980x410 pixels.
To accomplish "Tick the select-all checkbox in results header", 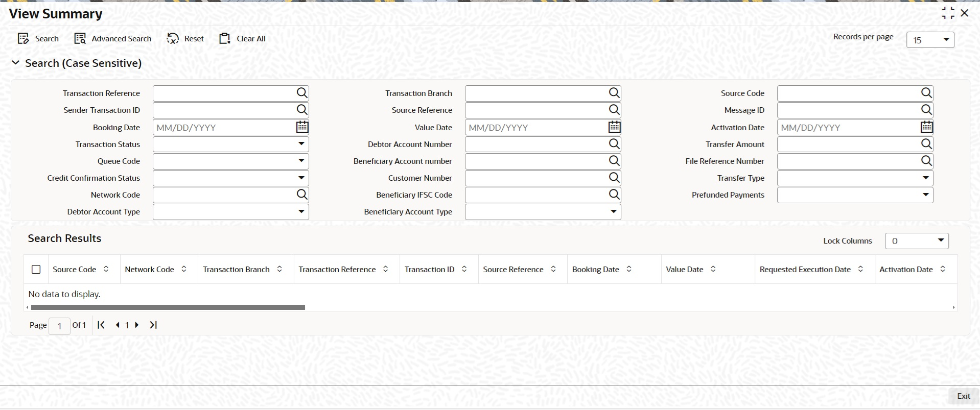I will 36,269.
